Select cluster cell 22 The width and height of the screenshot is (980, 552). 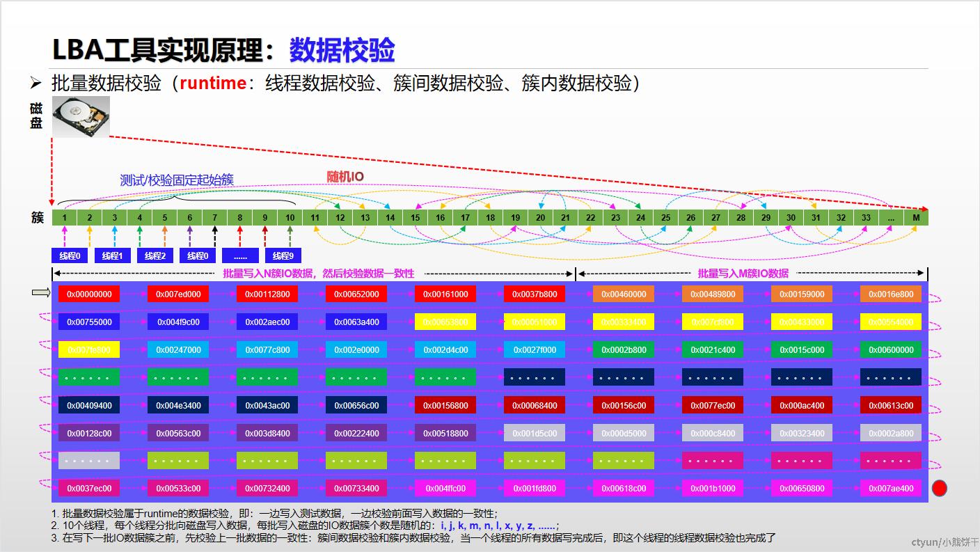(x=591, y=218)
